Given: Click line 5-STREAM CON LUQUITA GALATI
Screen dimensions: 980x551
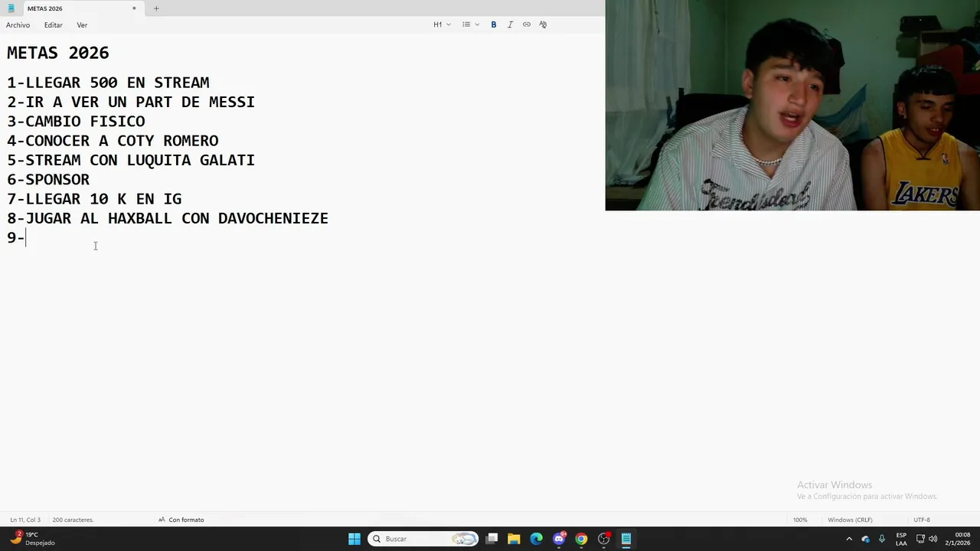Looking at the screenshot, I should [131, 160].
